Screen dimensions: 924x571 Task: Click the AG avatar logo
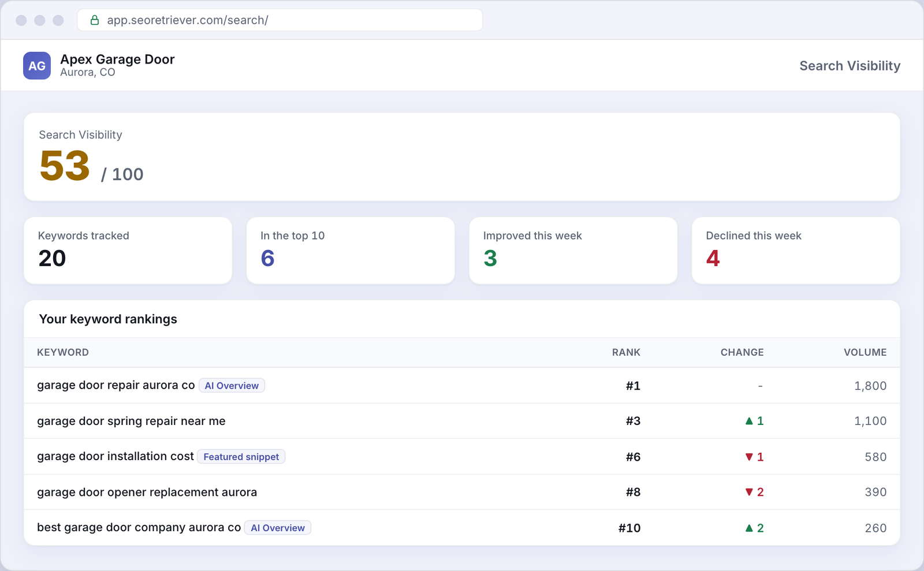pos(37,66)
